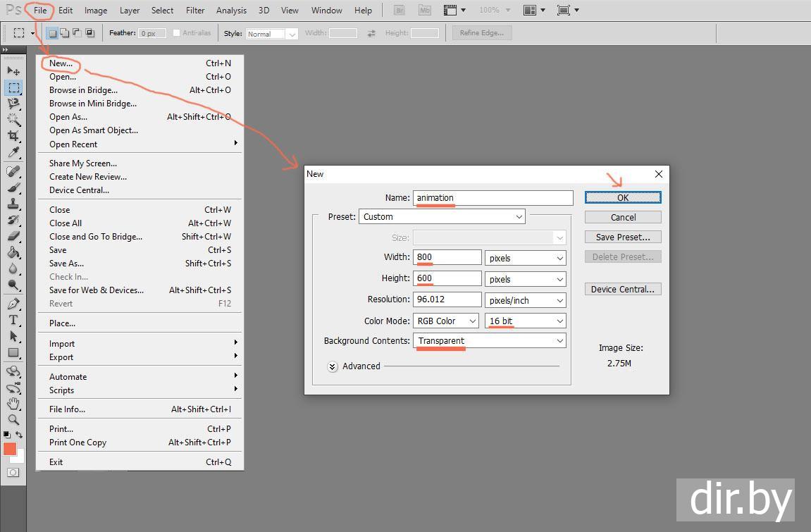
Task: Open the Background Contents dropdown
Action: [490, 341]
